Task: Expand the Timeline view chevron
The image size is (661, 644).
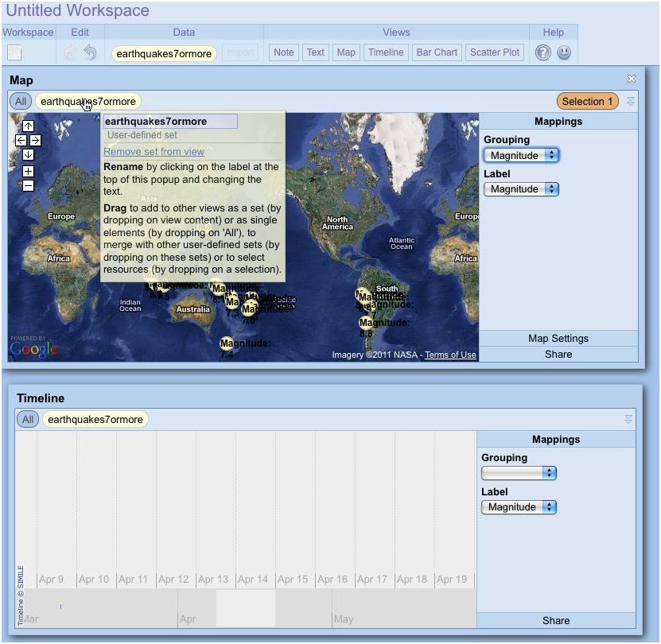Action: [628, 419]
